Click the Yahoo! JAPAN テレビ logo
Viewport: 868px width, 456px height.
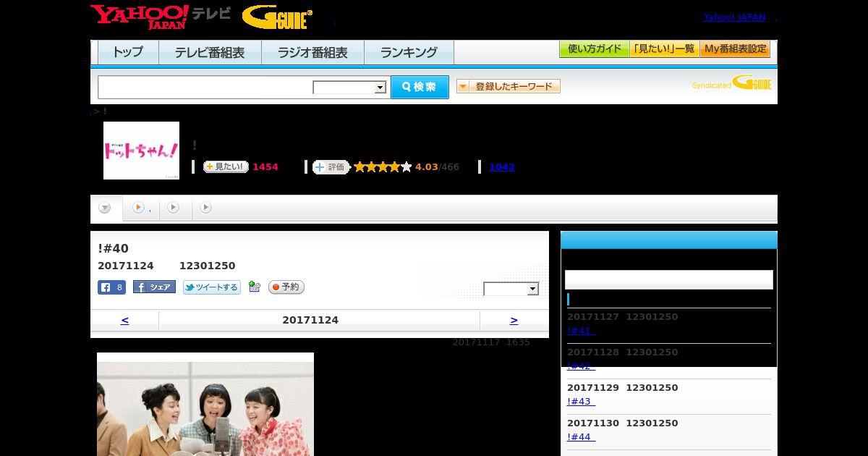tap(161, 17)
